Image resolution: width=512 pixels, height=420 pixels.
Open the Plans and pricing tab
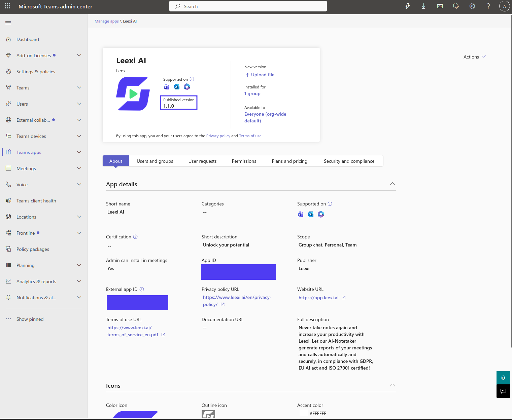(x=289, y=161)
